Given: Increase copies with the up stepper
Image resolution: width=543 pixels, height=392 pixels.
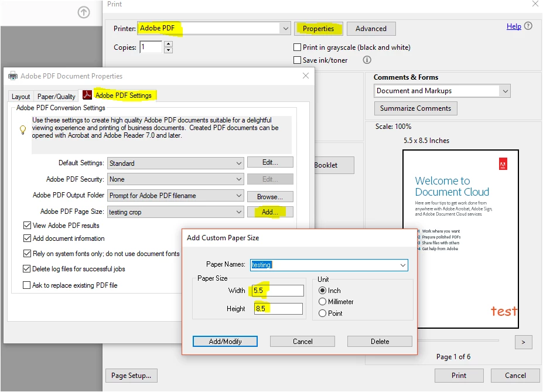Looking at the screenshot, I should click(168, 44).
